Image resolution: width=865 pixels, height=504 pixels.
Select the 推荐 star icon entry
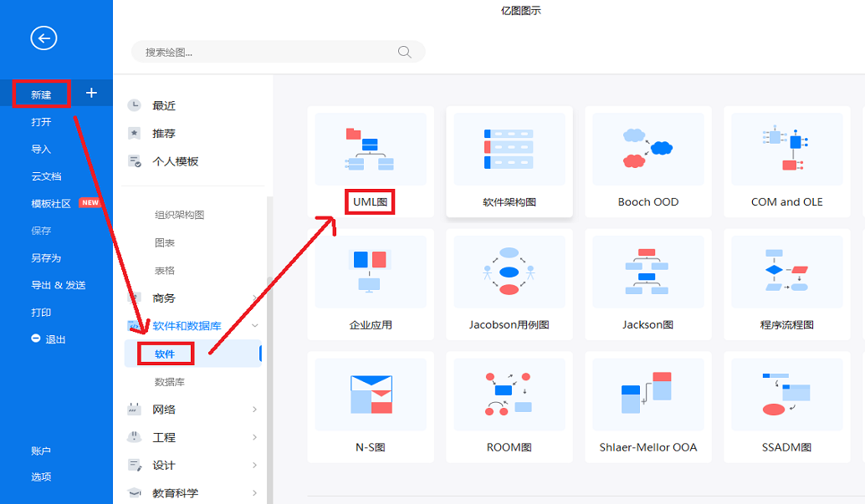coord(134,133)
